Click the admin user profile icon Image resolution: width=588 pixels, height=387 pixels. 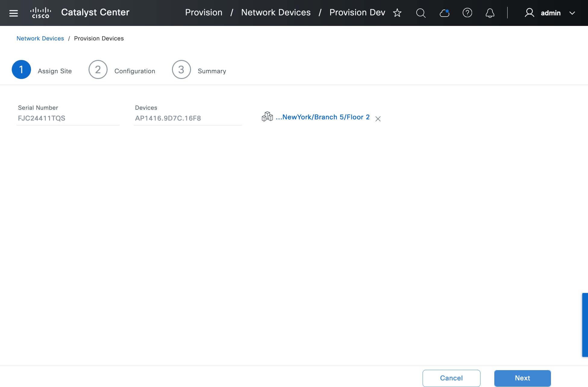(x=529, y=13)
